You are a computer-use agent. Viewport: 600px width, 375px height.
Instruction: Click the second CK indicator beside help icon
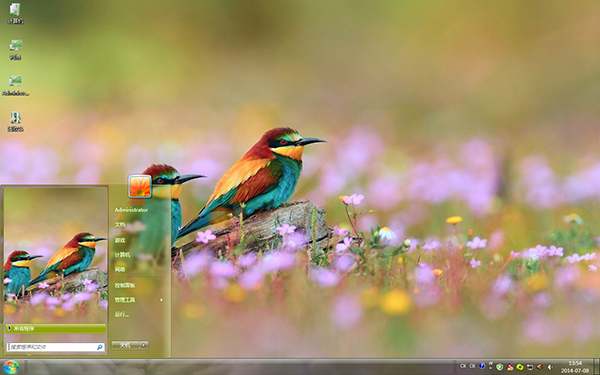point(472,366)
